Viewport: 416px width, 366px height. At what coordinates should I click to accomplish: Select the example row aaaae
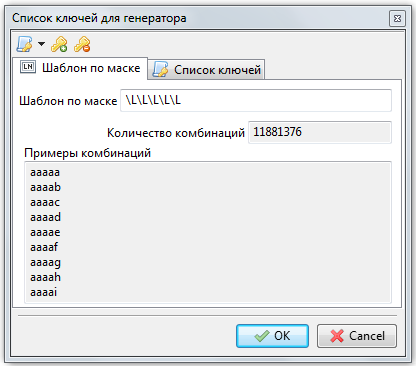click(x=45, y=232)
